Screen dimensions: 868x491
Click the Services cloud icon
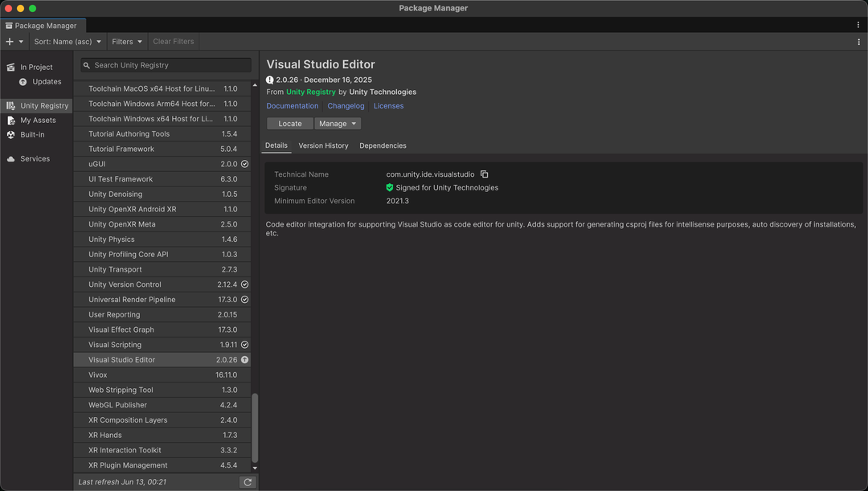click(x=10, y=159)
